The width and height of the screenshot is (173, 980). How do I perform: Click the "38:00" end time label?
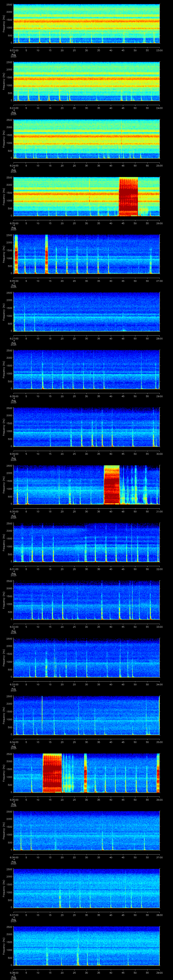click(159, 915)
